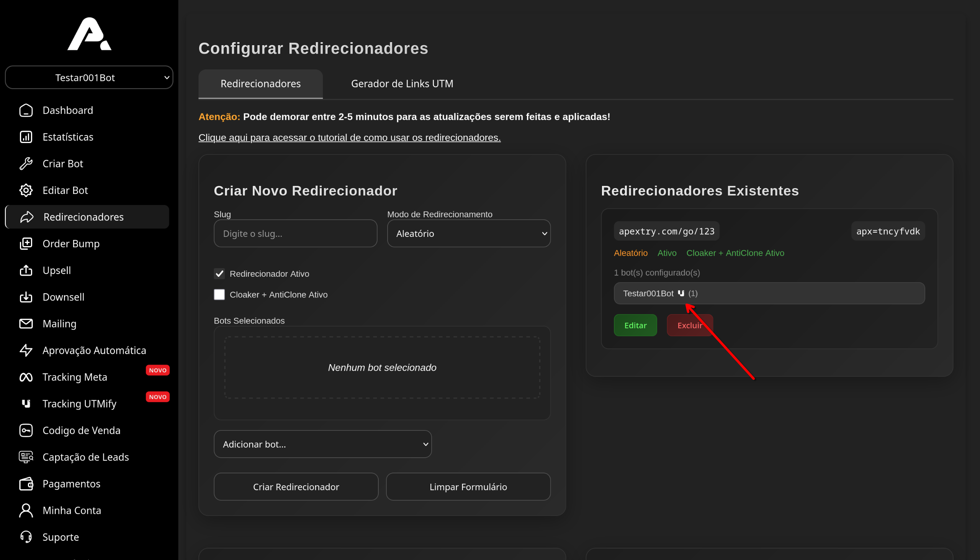980x560 pixels.
Task: Go to Estatísticas in the sidebar
Action: [x=87, y=137]
